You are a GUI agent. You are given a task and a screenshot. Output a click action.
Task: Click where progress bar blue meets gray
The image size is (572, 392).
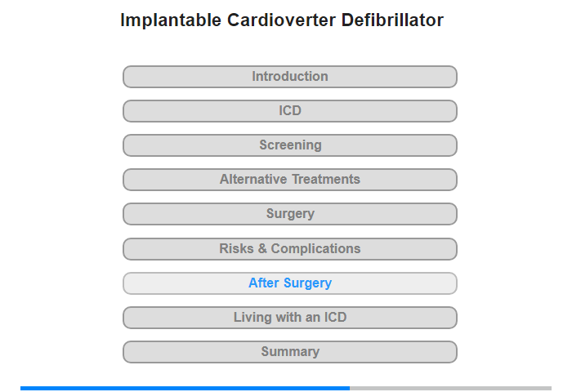point(350,388)
